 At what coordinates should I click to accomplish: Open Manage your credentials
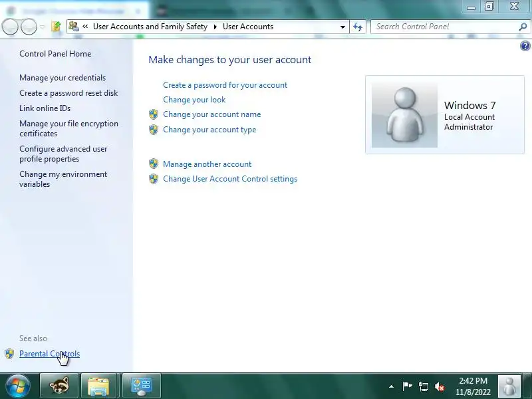click(63, 78)
